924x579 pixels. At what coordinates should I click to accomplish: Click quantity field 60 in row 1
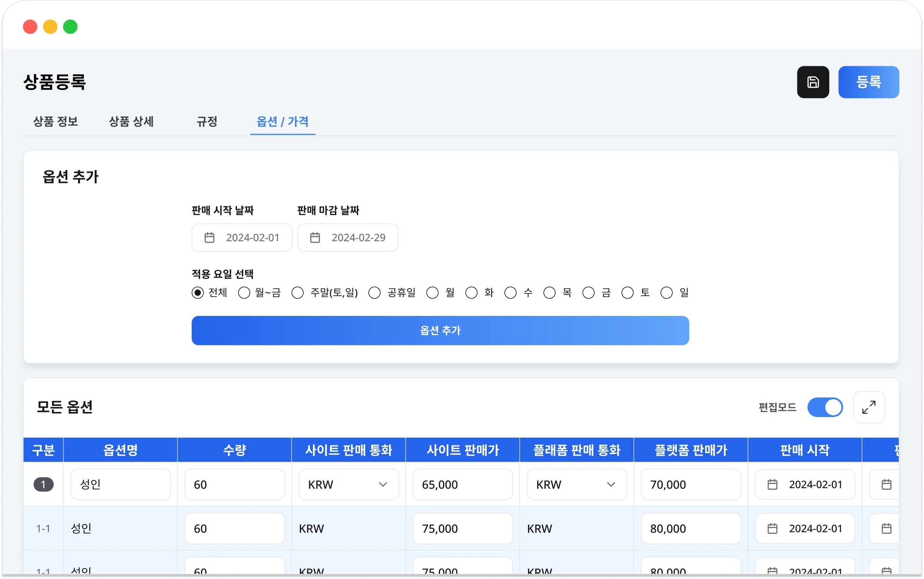(235, 484)
